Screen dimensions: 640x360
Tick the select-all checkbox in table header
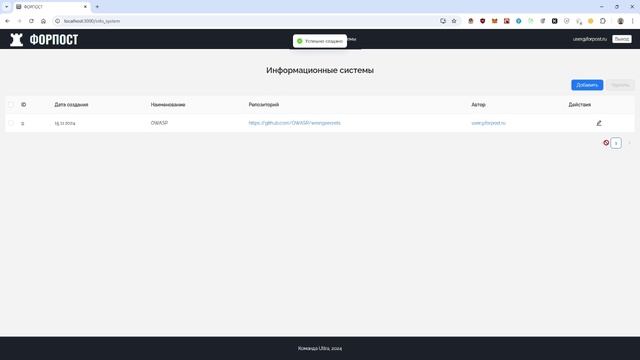point(11,104)
